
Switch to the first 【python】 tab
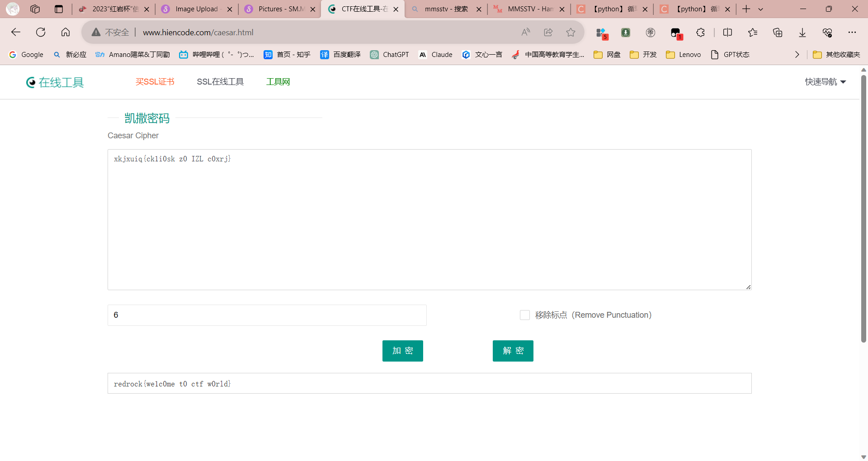tap(613, 9)
